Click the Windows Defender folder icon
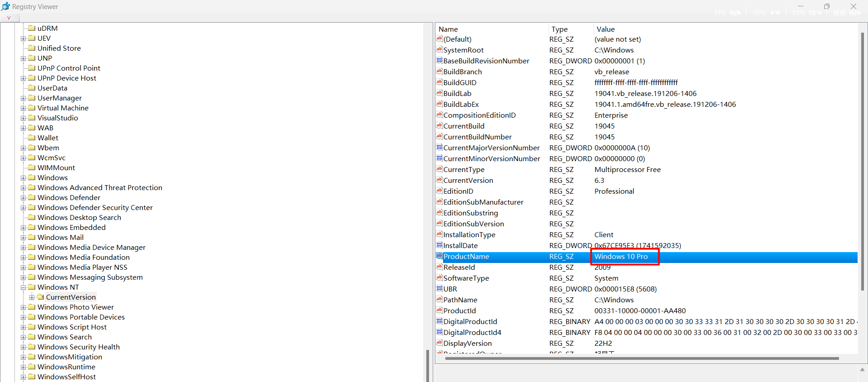868x382 pixels. [x=32, y=197]
